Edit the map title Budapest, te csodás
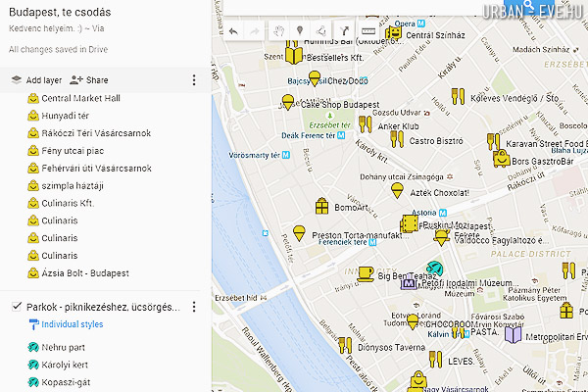Viewport: 588px width, 392px height. click(x=60, y=13)
